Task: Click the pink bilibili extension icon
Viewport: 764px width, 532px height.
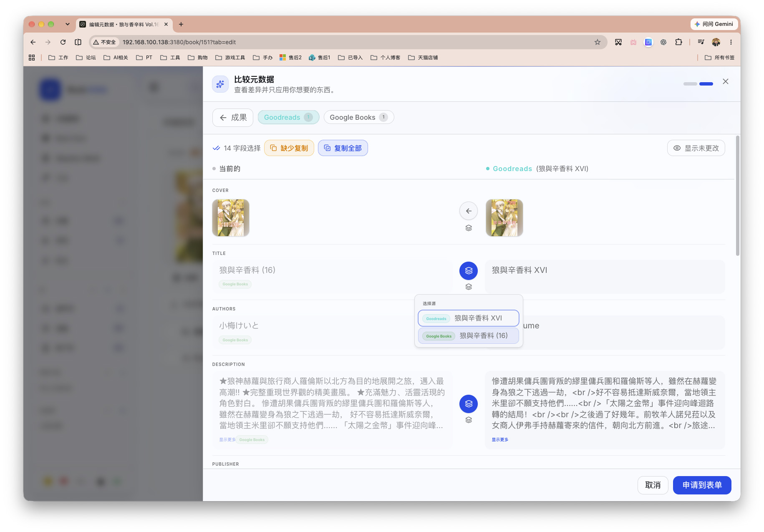Action: [633, 42]
